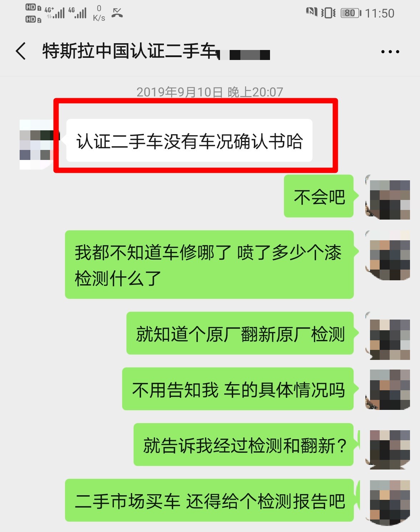The width and height of the screenshot is (420, 532).
Task: Tap timestamp 2019年9月10日 晚上20:07
Action: tap(210, 92)
